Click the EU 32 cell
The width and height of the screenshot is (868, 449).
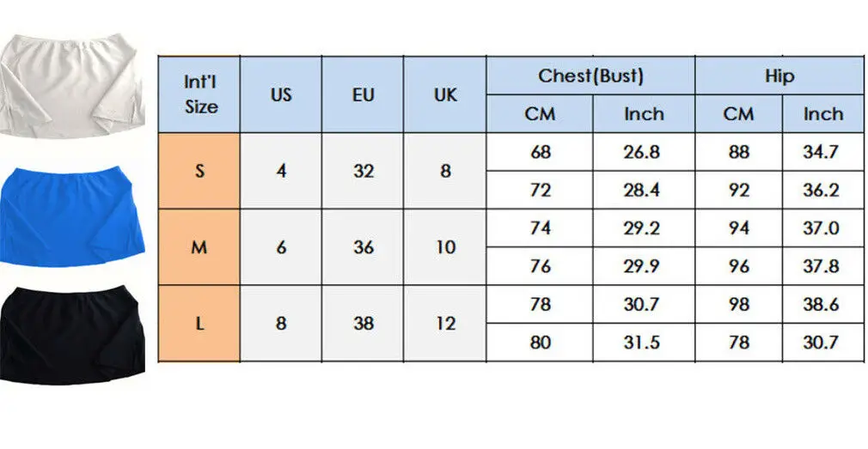tap(363, 170)
